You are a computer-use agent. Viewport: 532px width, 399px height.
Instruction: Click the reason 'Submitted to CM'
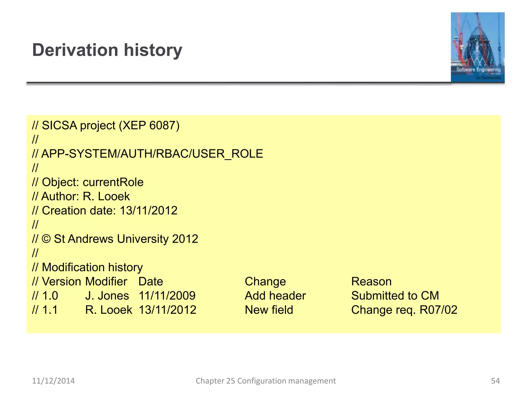pyautogui.click(x=395, y=296)
